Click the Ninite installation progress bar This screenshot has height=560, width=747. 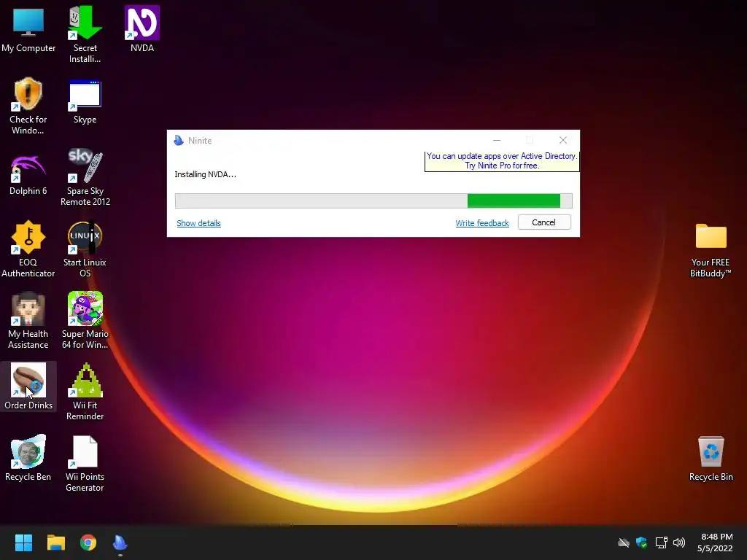373,201
